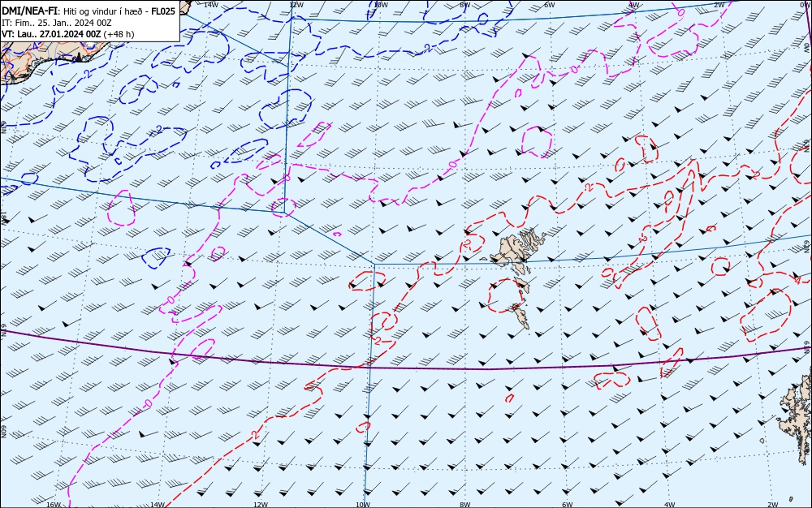The image size is (812, 508).
Task: Click the '10W' longitude label along bottom edge
Action: click(x=363, y=505)
